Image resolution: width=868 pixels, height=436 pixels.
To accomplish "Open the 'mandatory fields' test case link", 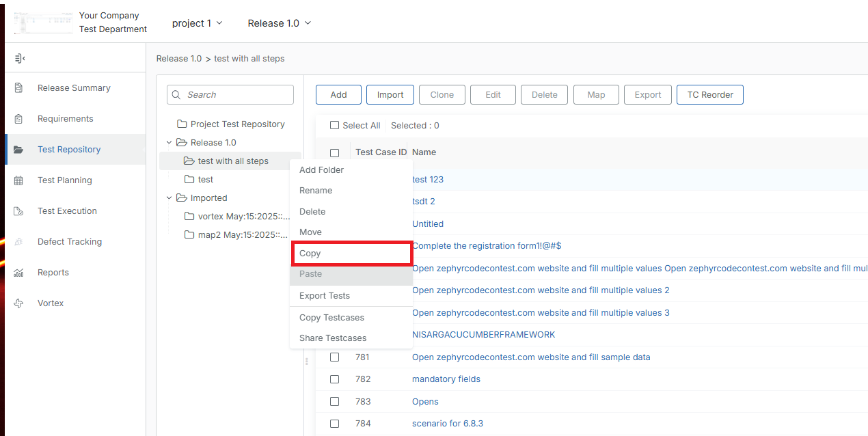I will (x=446, y=379).
